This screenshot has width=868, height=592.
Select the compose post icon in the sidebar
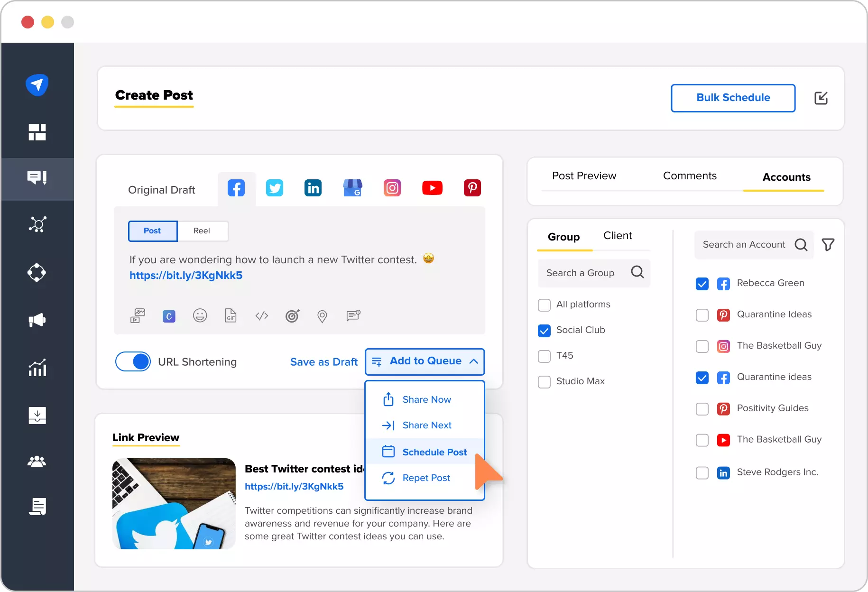(37, 178)
